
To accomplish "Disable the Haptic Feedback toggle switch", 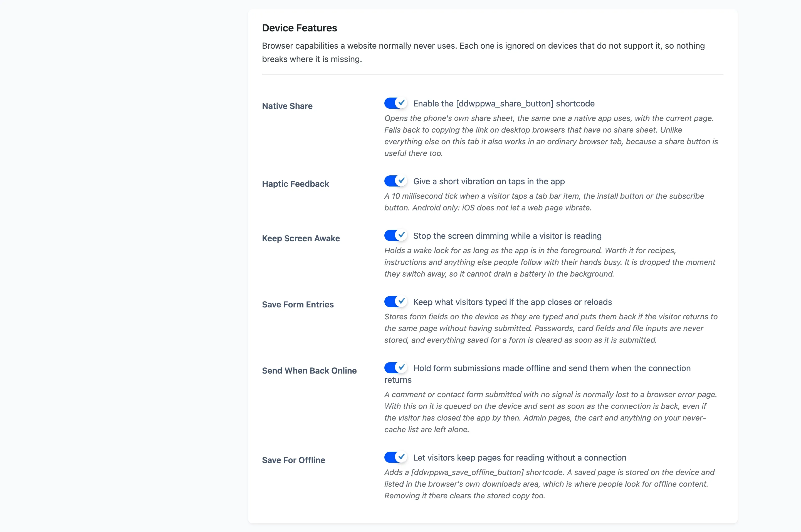I will click(396, 181).
